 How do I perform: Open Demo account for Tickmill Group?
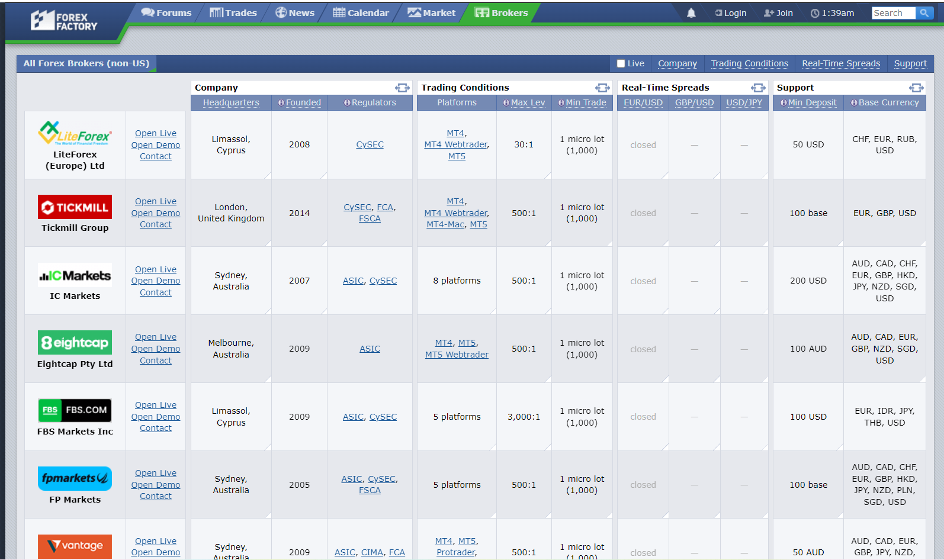coord(156,213)
